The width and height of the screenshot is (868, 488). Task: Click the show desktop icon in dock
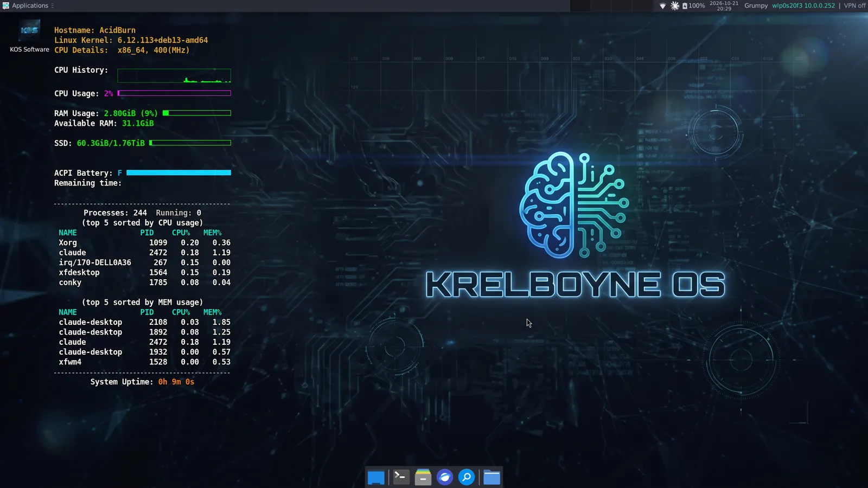[x=376, y=477]
